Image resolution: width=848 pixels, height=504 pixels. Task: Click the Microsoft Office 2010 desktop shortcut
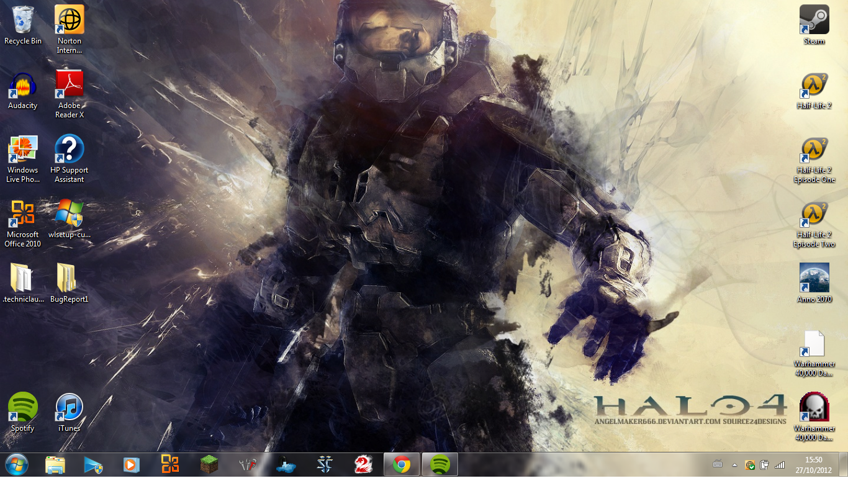(x=23, y=214)
